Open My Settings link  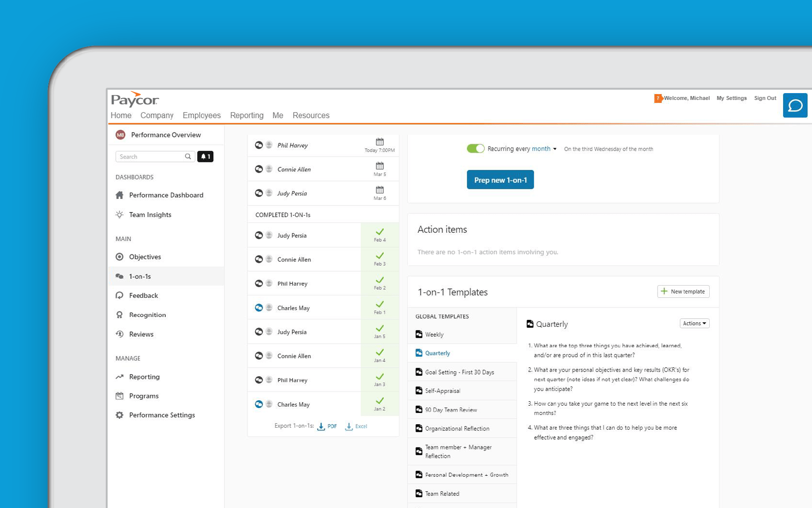pos(731,98)
